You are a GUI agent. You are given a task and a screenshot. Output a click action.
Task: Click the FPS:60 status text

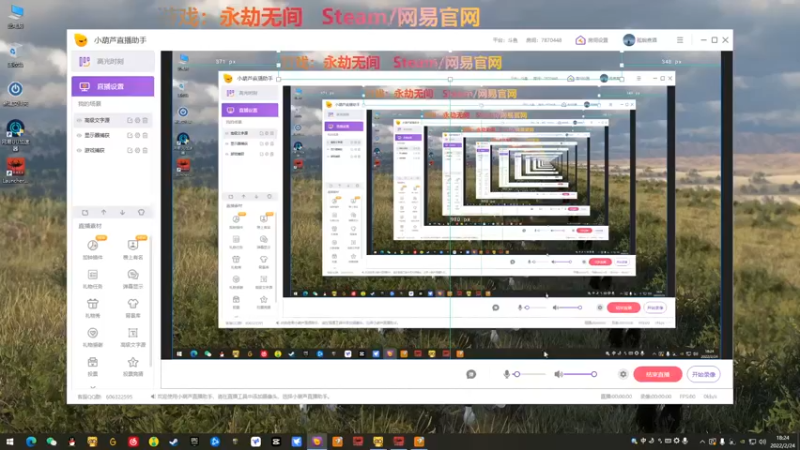[x=688, y=396]
